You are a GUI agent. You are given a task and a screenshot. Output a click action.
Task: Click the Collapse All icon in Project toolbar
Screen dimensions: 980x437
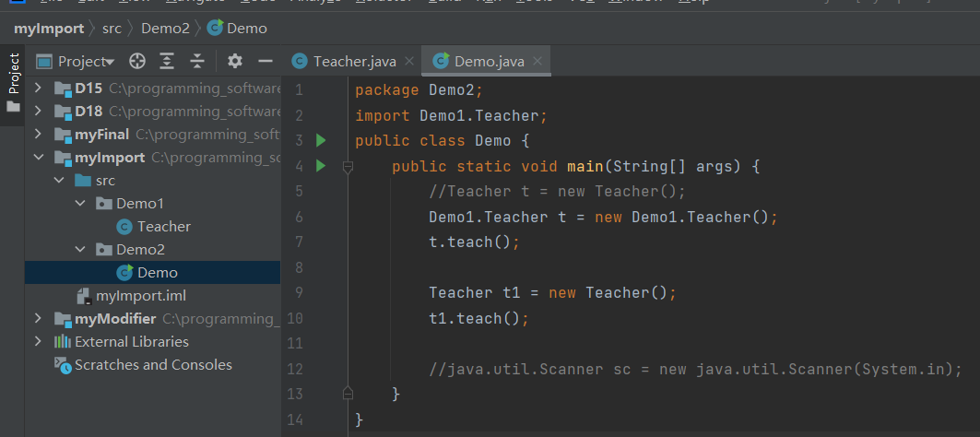[197, 61]
